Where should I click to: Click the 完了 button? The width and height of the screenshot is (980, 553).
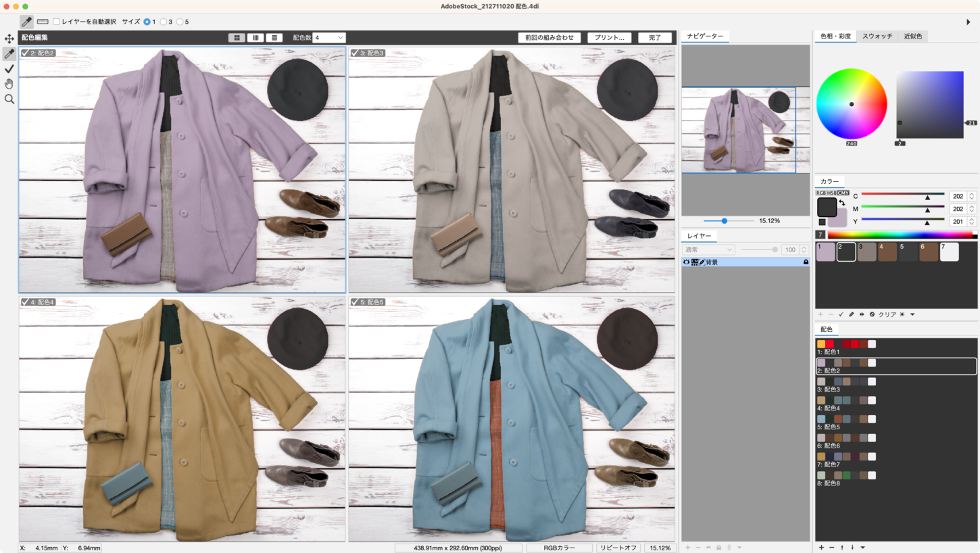pos(655,38)
